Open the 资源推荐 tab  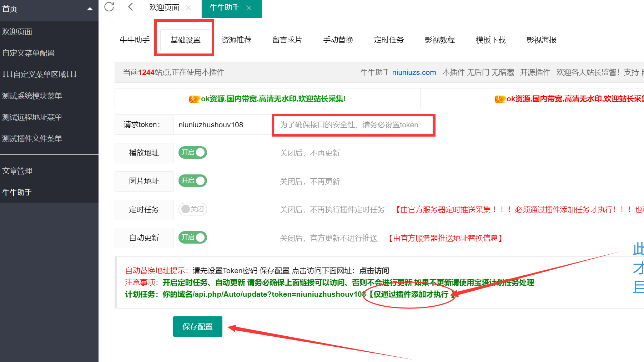pyautogui.click(x=236, y=40)
